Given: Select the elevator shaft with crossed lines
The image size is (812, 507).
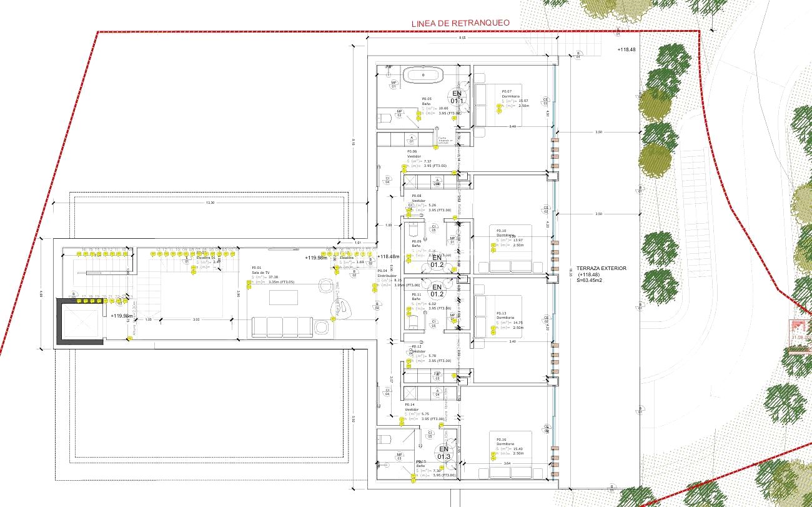Looking at the screenshot, I should pos(81,321).
